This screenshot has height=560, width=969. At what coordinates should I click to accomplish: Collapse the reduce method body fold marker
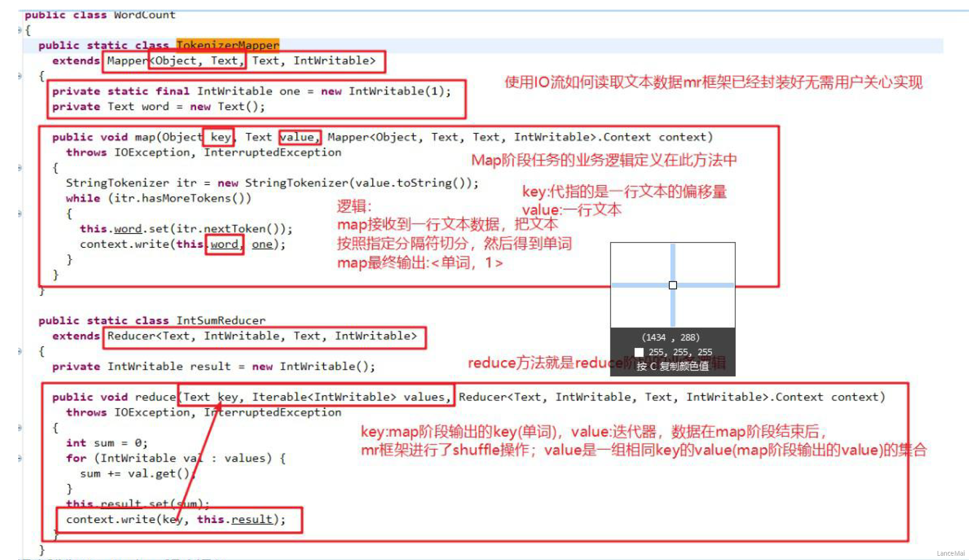point(20,427)
